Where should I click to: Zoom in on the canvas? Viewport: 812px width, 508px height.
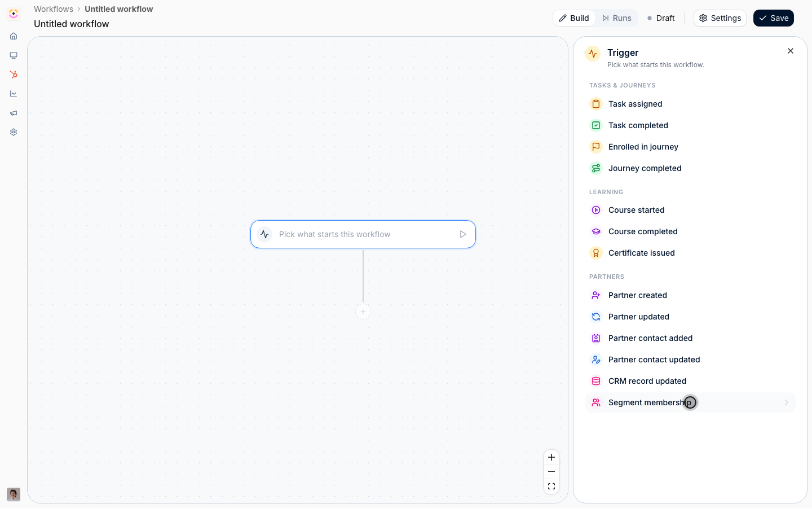click(x=551, y=457)
